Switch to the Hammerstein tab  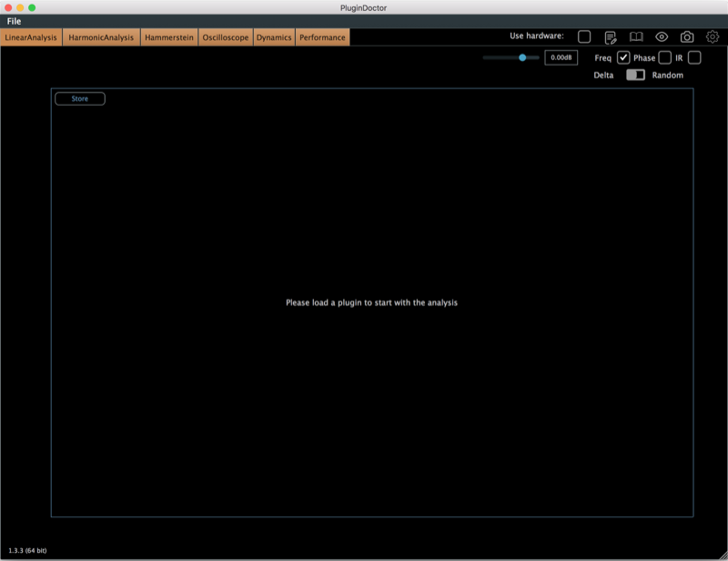coord(169,37)
